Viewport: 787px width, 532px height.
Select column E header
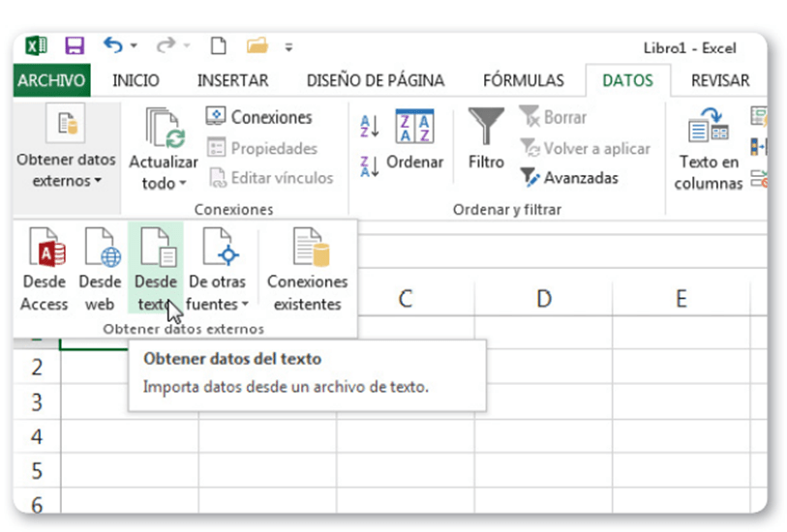pos(681,299)
